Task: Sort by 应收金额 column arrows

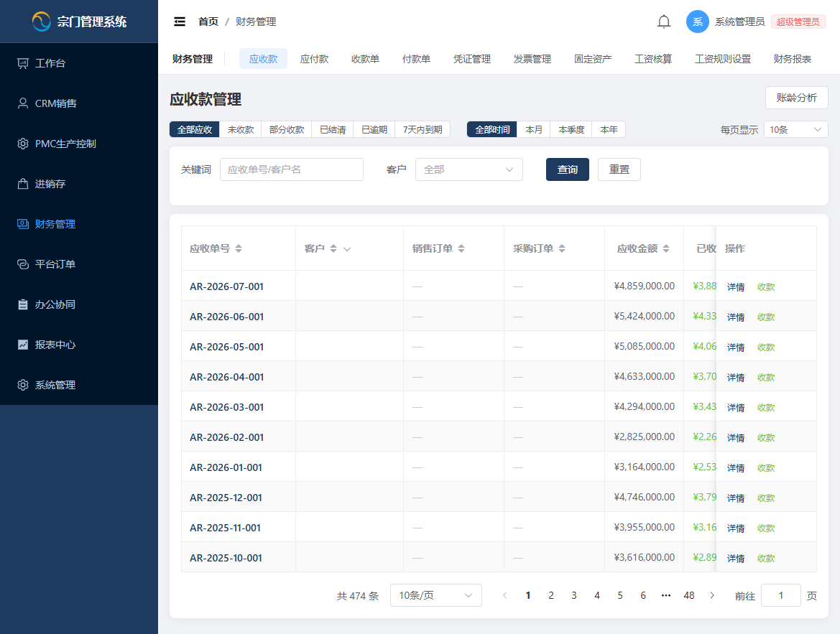Action: tap(666, 248)
